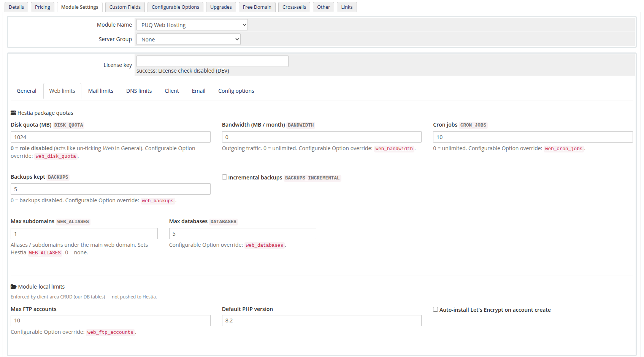Click the Module-local limits folder icon
Viewport: 644px width, 357px height.
pos(13,287)
